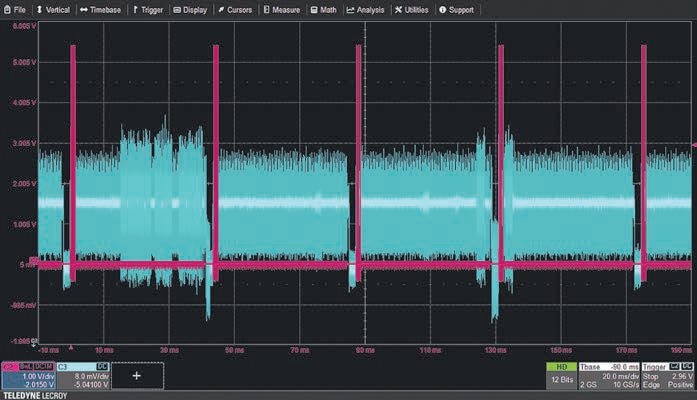Image resolution: width=697 pixels, height=400 pixels.
Task: Open the Vertical menu
Action: [x=53, y=9]
